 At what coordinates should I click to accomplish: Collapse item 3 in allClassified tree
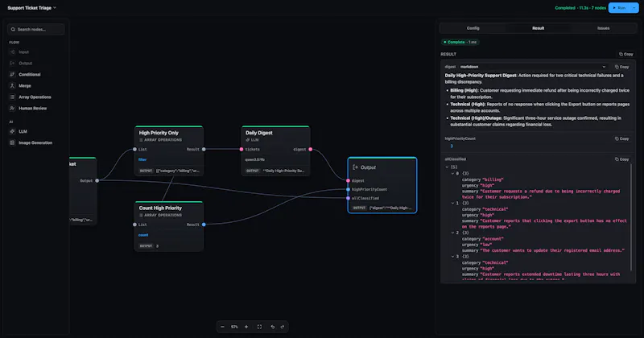pos(452,256)
